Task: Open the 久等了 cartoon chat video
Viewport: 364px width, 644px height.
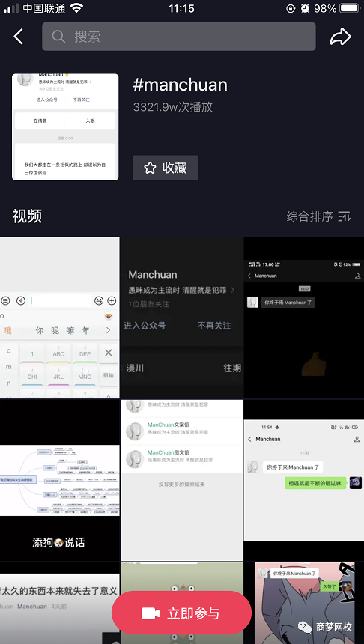Action: 303,603
